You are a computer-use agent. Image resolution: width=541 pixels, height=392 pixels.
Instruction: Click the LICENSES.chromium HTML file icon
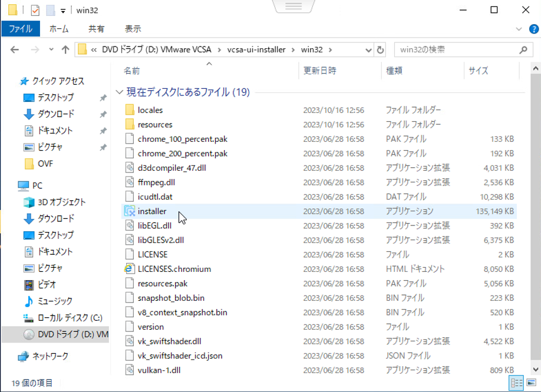[x=130, y=269]
